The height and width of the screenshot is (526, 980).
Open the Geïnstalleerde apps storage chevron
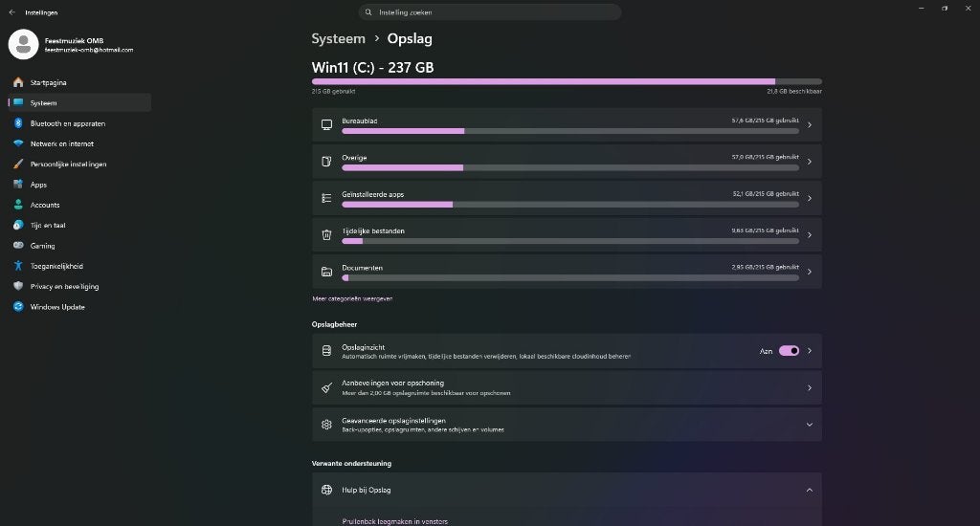pos(810,198)
